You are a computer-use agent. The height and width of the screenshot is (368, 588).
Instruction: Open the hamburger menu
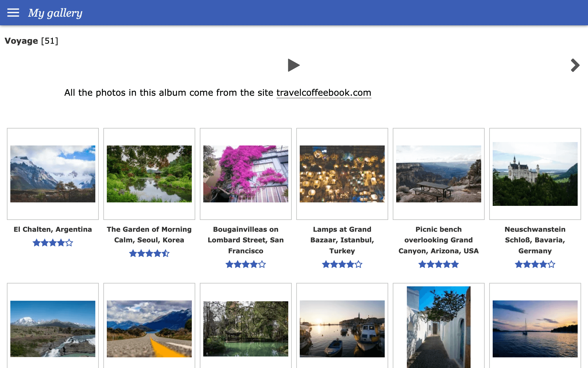tap(13, 13)
